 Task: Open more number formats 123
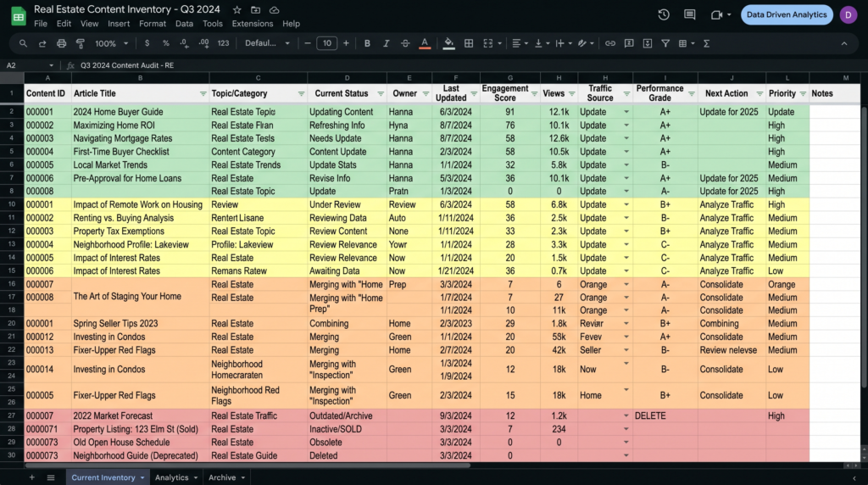tap(223, 43)
